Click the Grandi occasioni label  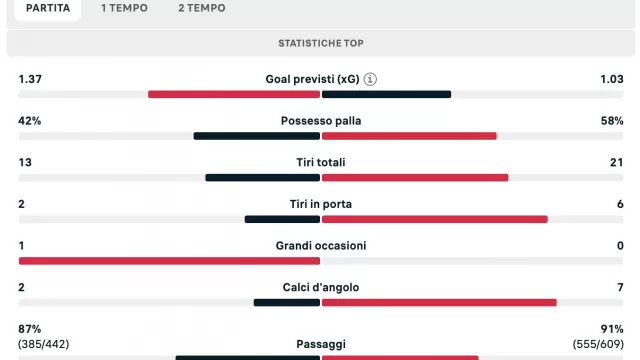321,246
